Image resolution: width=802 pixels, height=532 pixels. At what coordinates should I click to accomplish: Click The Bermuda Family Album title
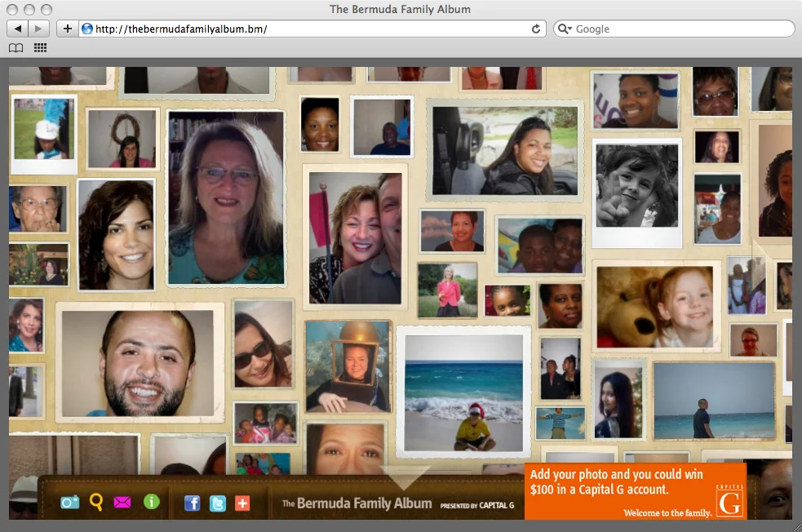[x=357, y=503]
